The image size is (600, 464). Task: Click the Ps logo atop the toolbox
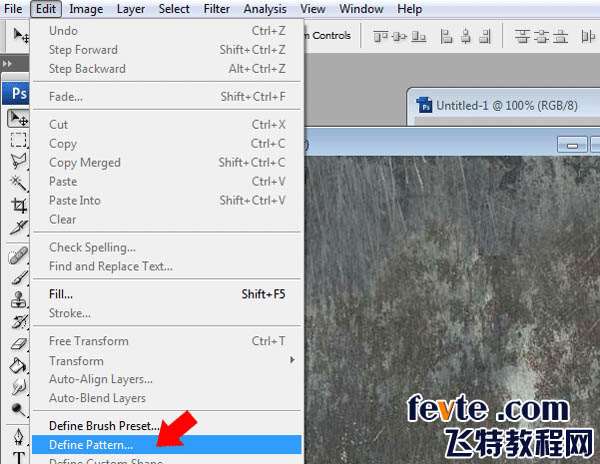(18, 93)
